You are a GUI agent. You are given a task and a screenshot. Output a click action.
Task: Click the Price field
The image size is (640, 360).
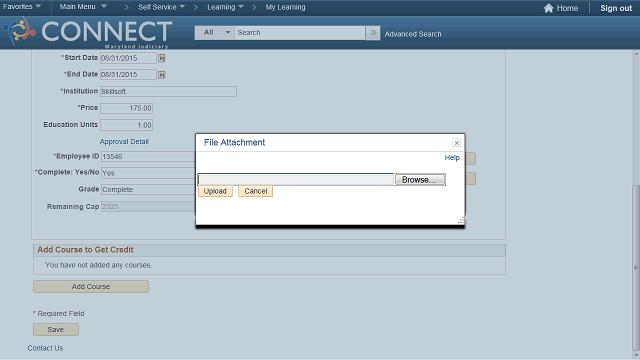tap(127, 108)
